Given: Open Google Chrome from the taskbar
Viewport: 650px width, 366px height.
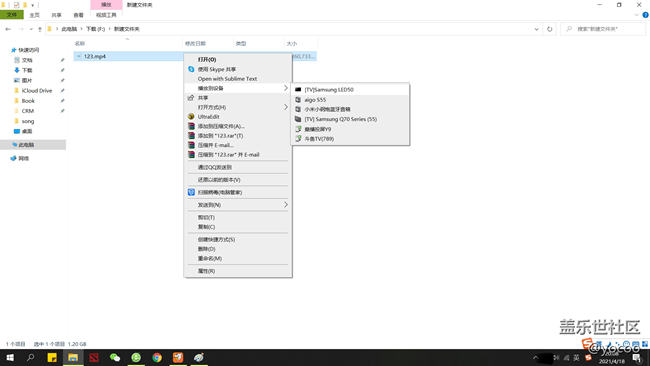Looking at the screenshot, I should point(157,357).
